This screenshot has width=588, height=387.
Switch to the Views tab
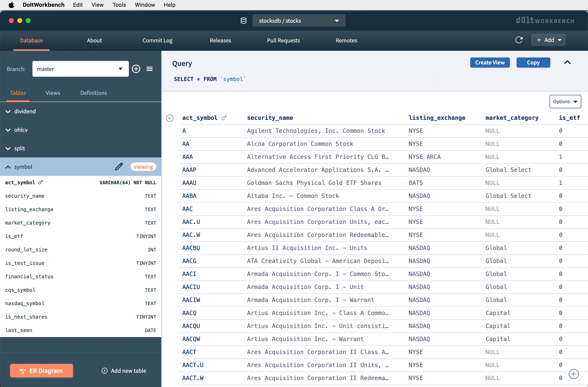pos(53,93)
